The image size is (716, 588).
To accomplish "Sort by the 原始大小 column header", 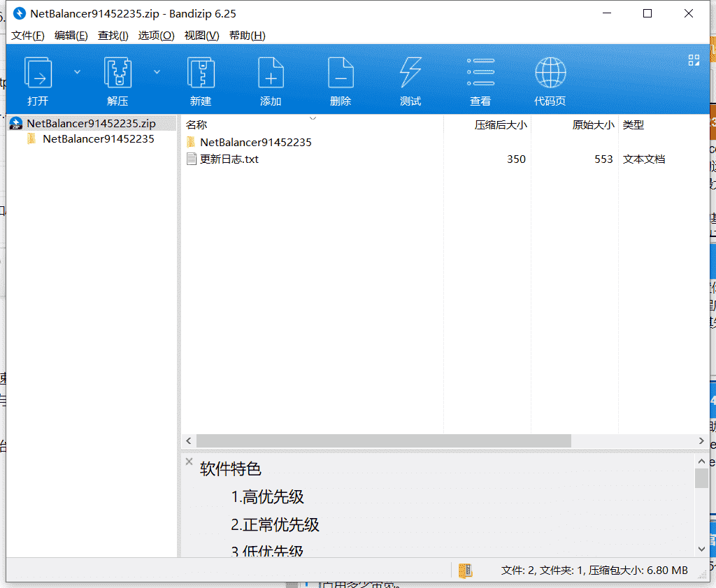I will 593,124.
